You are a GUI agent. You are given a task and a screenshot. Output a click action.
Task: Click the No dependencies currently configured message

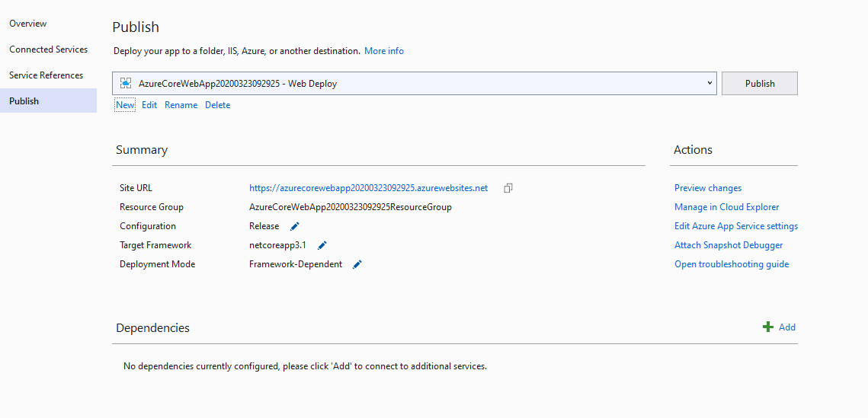[x=305, y=366]
